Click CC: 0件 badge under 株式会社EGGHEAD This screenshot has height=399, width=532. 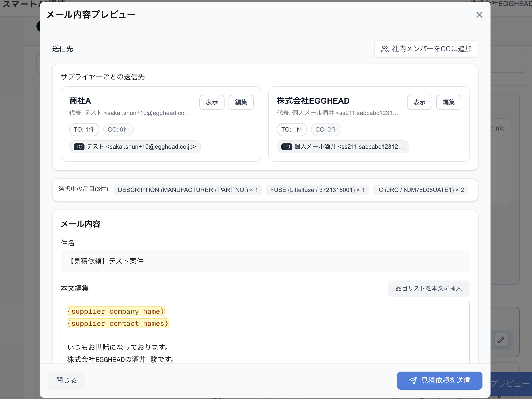click(x=326, y=130)
